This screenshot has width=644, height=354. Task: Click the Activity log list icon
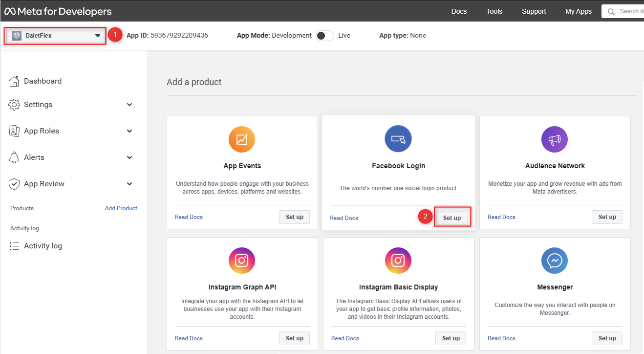click(14, 246)
